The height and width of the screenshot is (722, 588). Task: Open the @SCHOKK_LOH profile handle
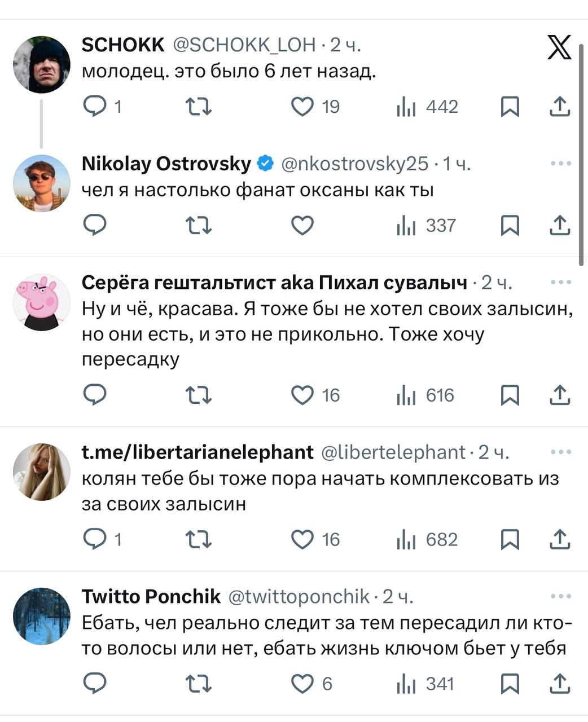(x=244, y=45)
